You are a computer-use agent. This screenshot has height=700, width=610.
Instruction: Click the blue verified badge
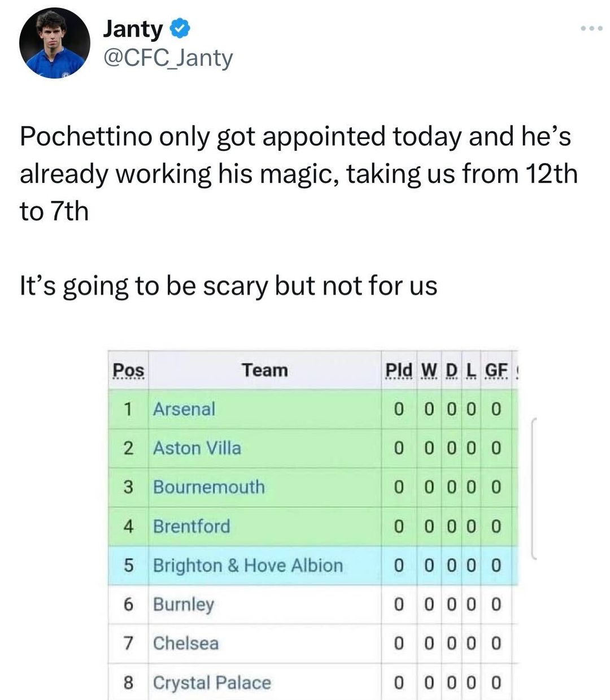pyautogui.click(x=180, y=28)
